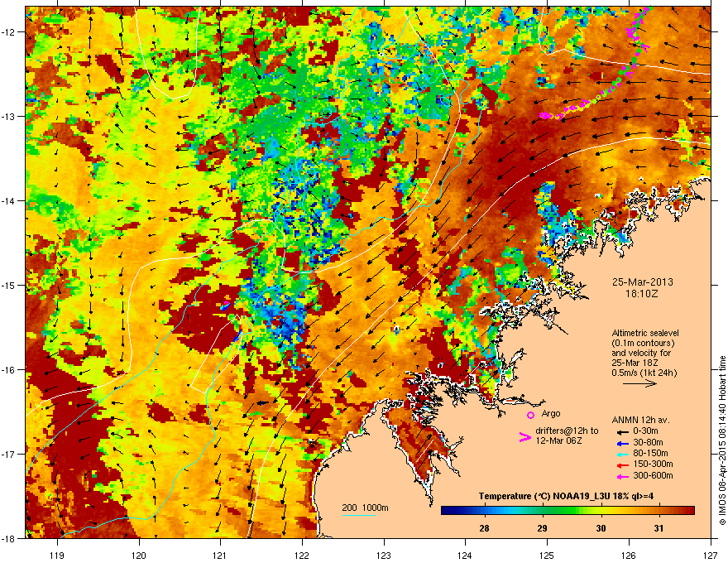Click longitude axis label 119

click(57, 555)
